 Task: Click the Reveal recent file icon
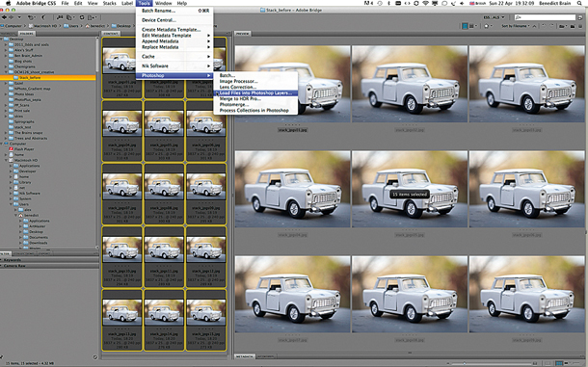(x=32, y=17)
